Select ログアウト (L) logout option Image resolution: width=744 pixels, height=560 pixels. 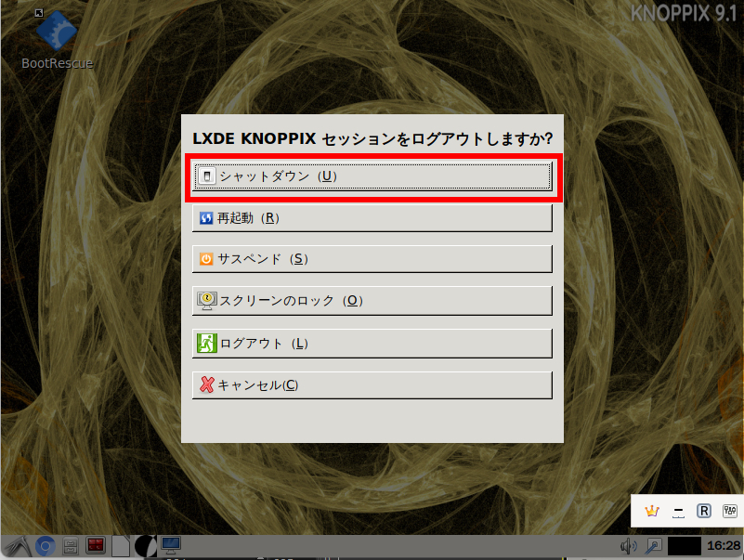pos(372,343)
